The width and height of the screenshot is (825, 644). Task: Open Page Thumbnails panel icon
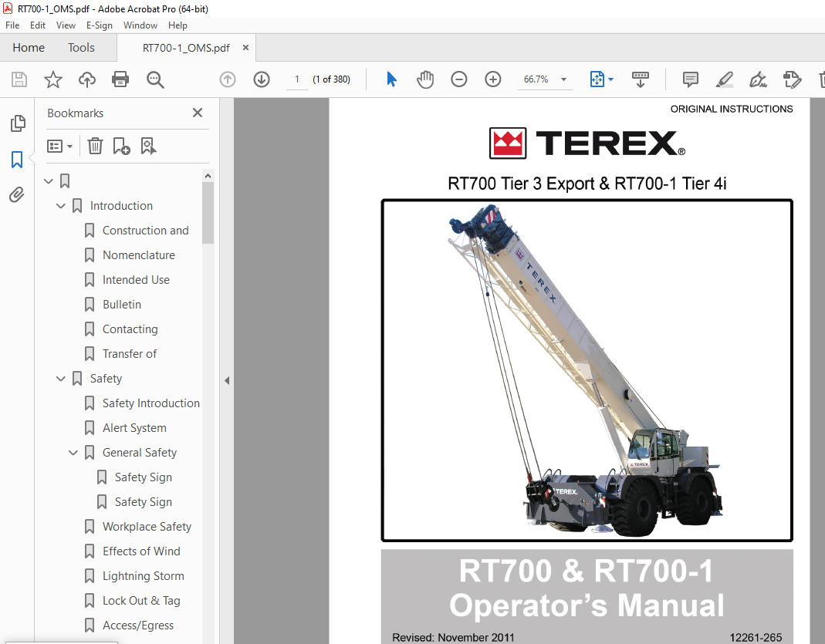click(17, 123)
